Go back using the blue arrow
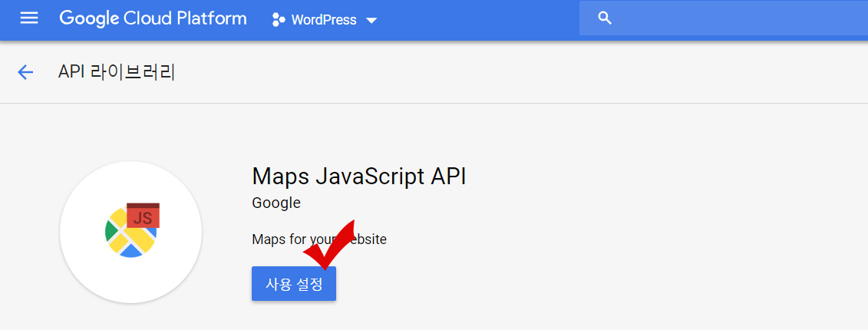This screenshot has width=868, height=330. point(25,72)
